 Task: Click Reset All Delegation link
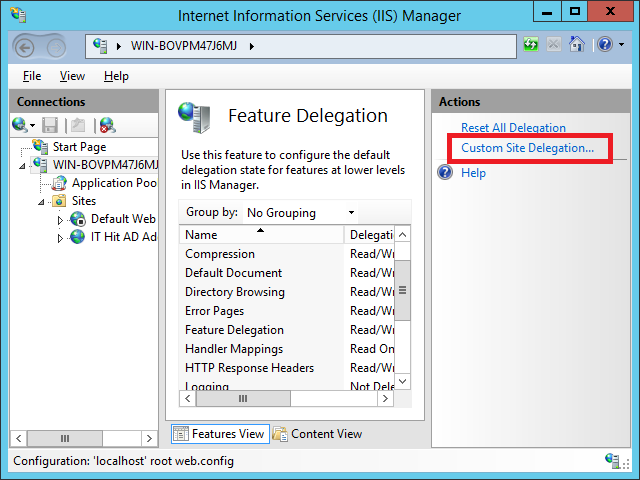tap(513, 128)
